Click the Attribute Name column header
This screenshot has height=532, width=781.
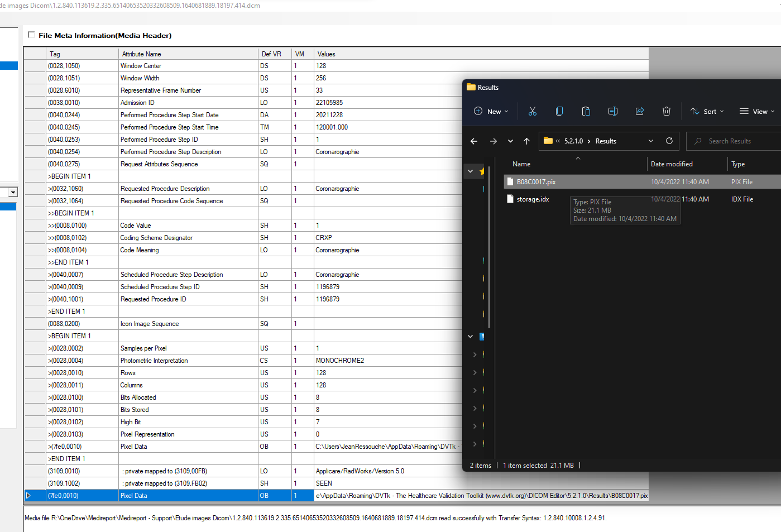[x=188, y=54]
